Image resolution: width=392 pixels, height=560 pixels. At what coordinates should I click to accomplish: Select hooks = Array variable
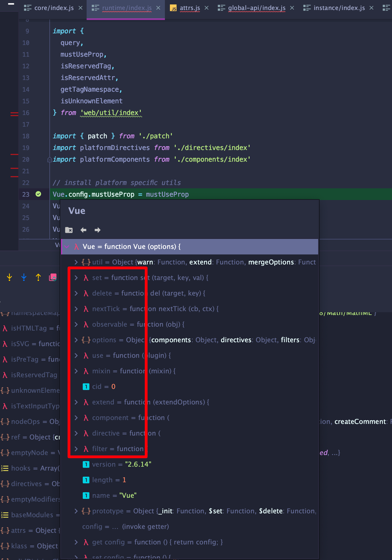click(30, 468)
